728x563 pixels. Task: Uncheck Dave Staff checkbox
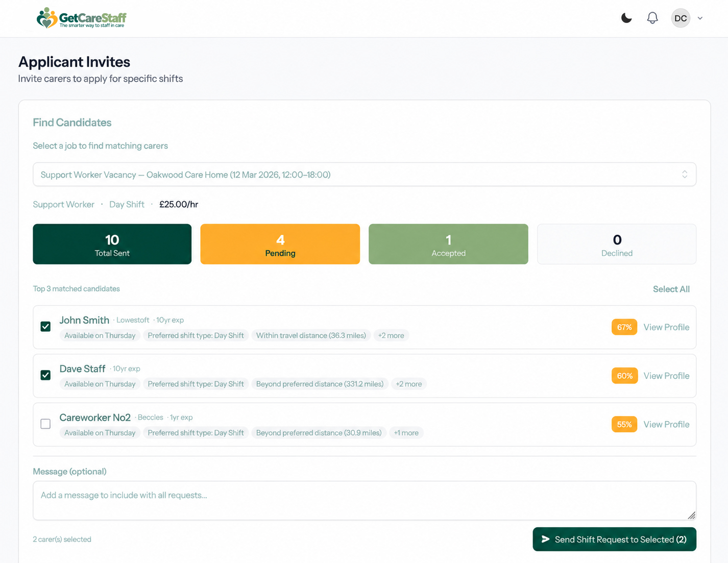45,375
